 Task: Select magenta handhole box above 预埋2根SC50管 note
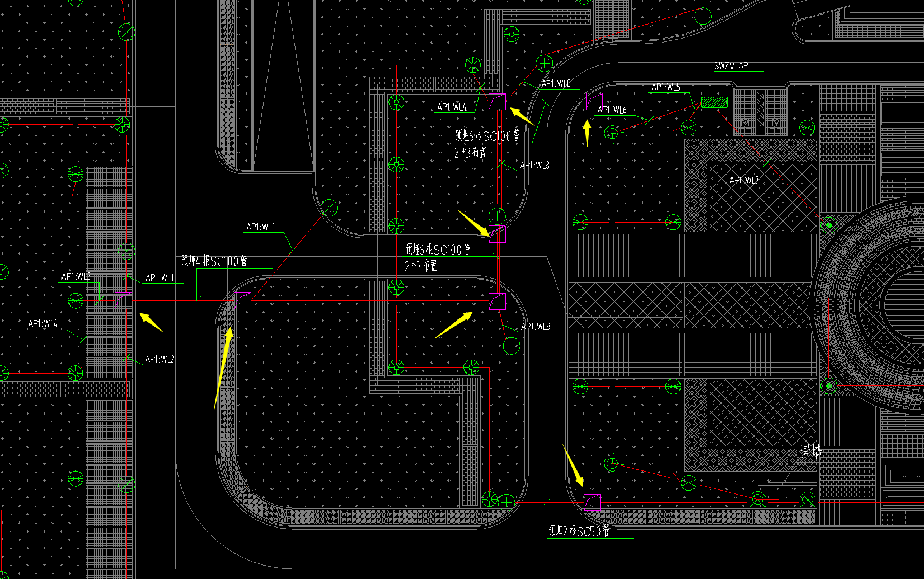click(592, 502)
